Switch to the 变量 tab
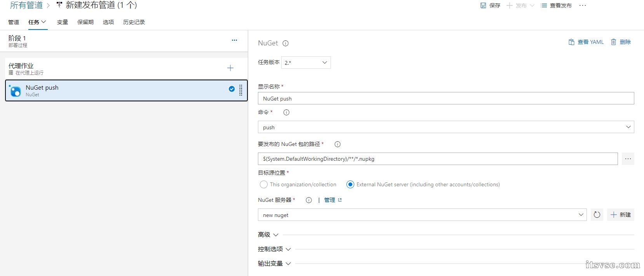644x276 pixels. [63, 22]
